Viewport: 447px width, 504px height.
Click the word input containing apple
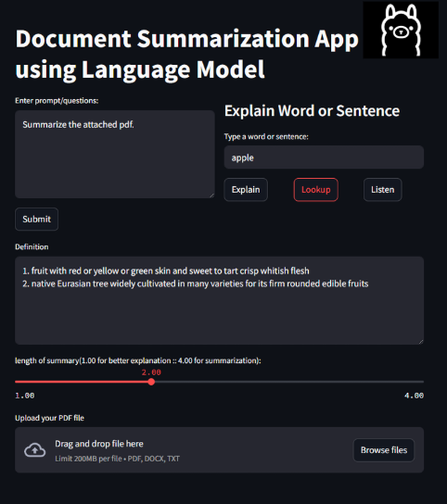[x=324, y=157]
